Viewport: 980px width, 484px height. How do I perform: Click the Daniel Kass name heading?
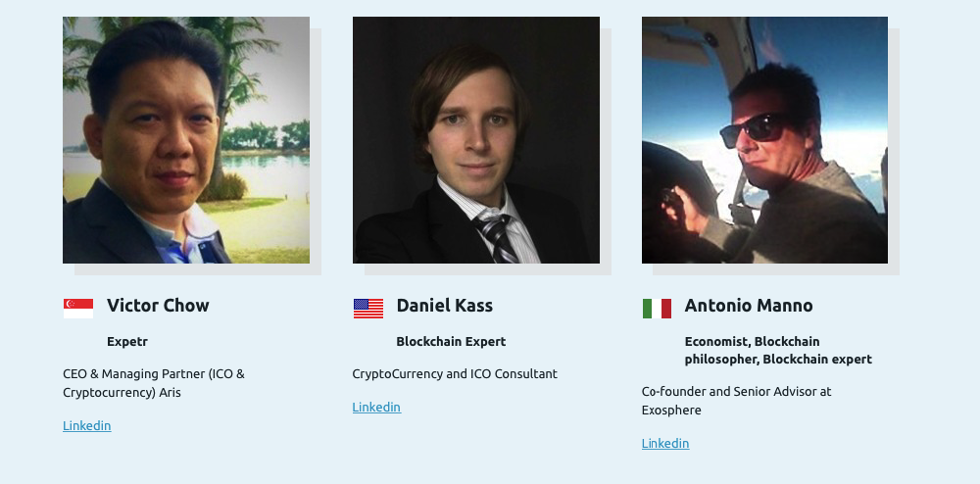[444, 306]
